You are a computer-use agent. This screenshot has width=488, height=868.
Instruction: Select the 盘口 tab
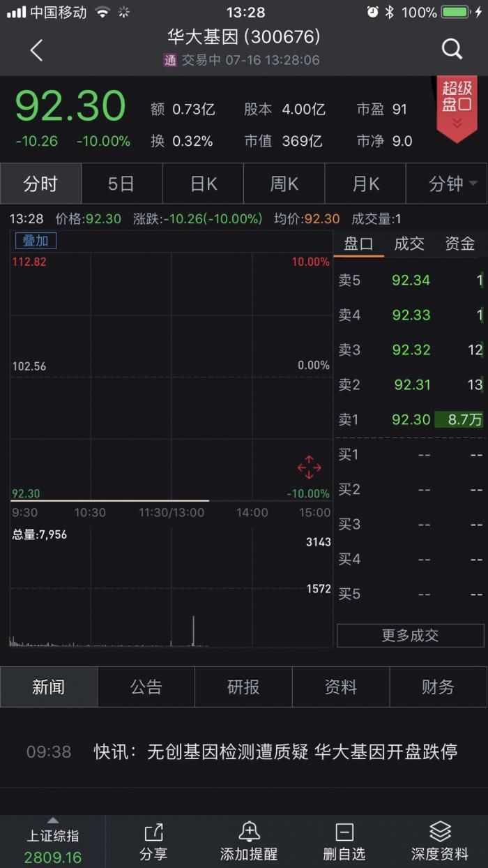pyautogui.click(x=358, y=244)
